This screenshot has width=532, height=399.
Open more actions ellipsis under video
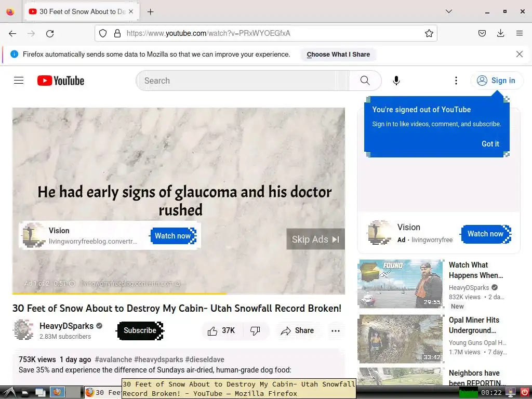pos(335,331)
